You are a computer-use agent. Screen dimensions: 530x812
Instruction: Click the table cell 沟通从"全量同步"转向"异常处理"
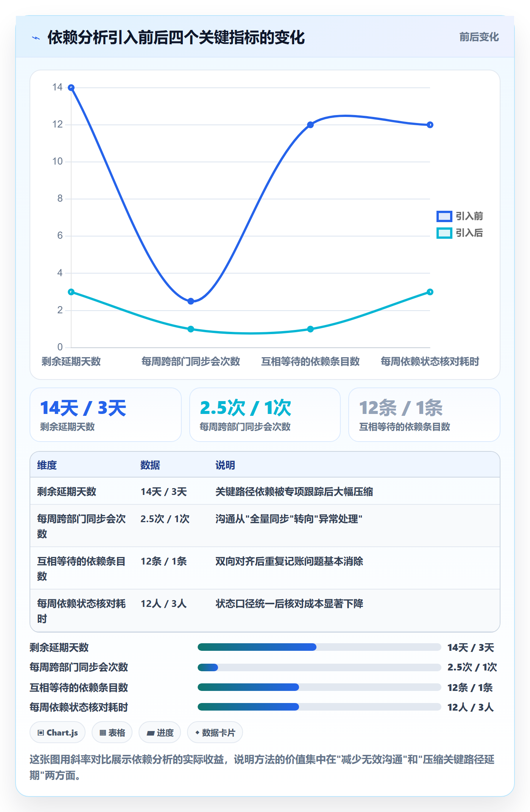(289, 519)
